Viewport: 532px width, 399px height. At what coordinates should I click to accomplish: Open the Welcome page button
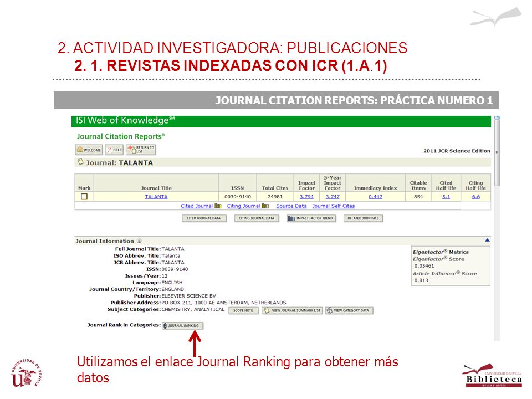point(89,150)
